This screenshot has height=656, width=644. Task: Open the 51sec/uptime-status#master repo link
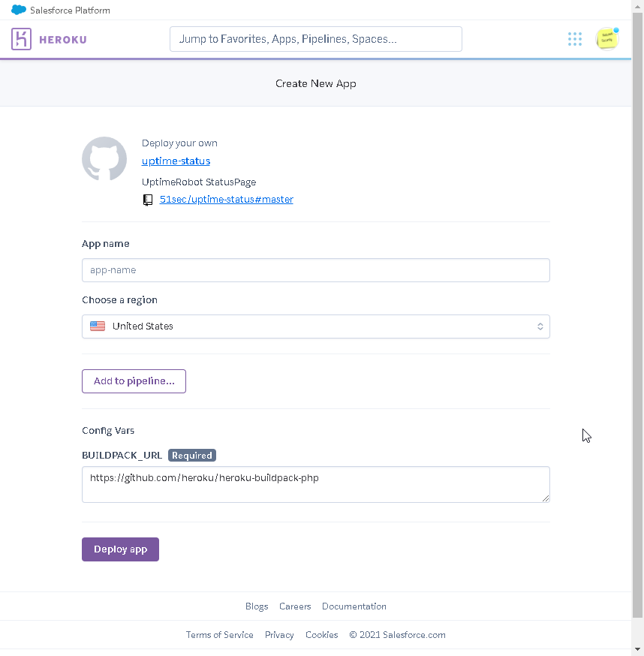pyautogui.click(x=227, y=200)
